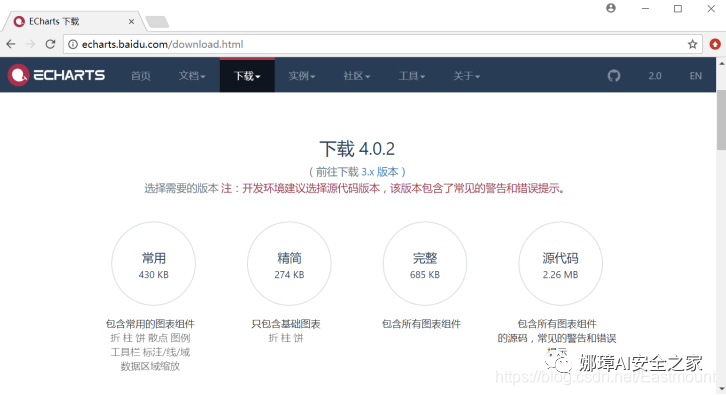Click the text 包含所有图表组件 under 完整
Screen dimensions: 726x395
(x=421, y=324)
